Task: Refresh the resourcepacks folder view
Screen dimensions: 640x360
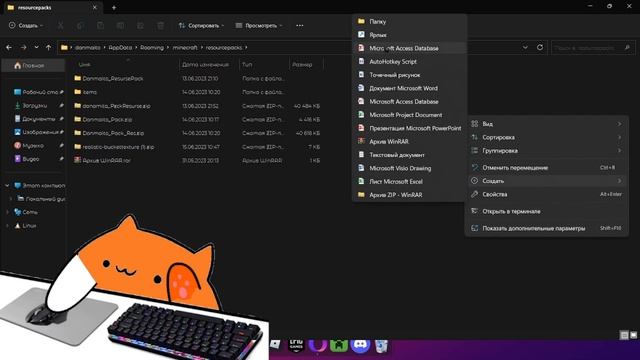Action: point(540,47)
